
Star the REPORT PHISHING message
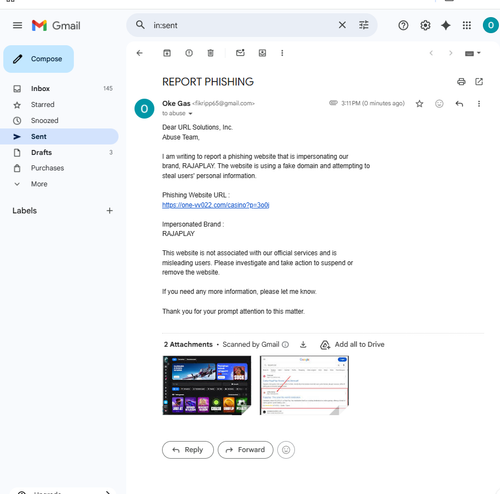click(419, 104)
